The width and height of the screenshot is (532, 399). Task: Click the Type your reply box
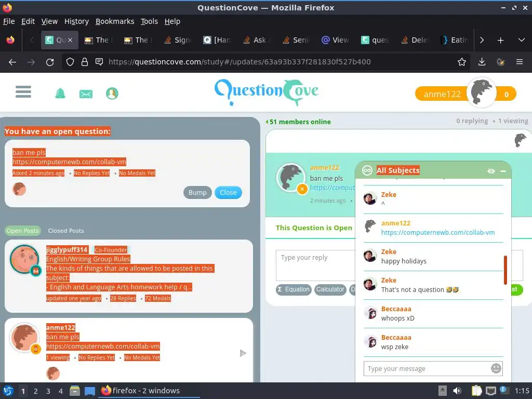315,265
